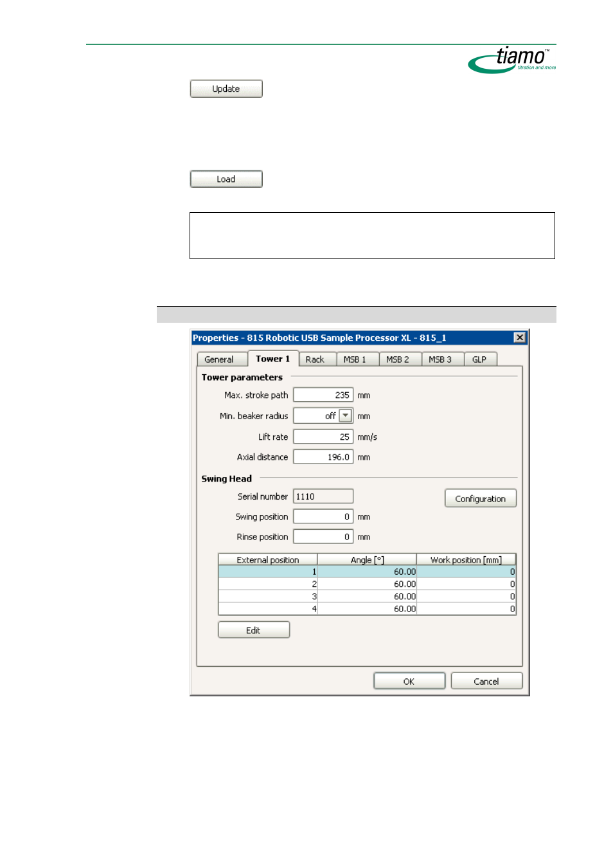
Task: Close the Properties dialog window
Action: coord(520,338)
